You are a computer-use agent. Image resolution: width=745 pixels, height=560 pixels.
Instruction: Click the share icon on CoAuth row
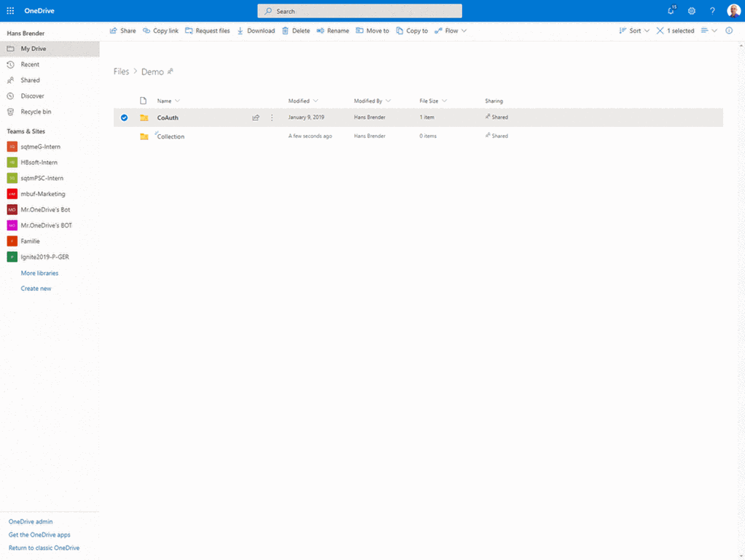tap(256, 117)
